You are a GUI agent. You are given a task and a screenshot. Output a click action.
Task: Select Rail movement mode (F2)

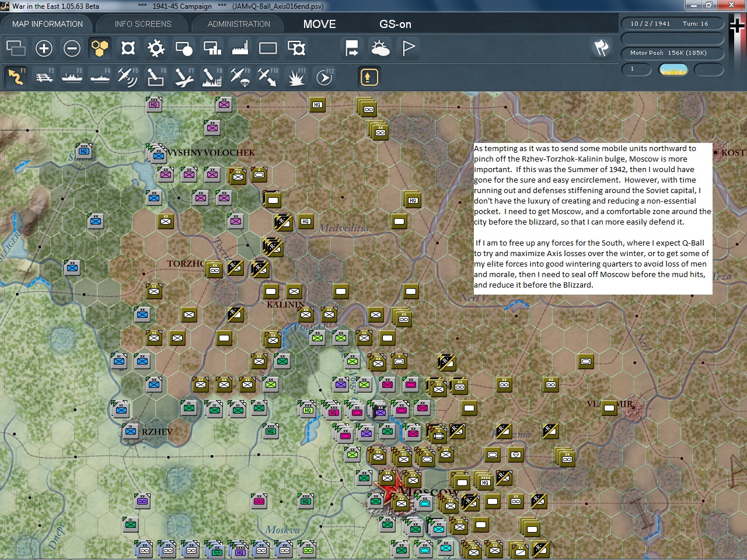[x=44, y=77]
